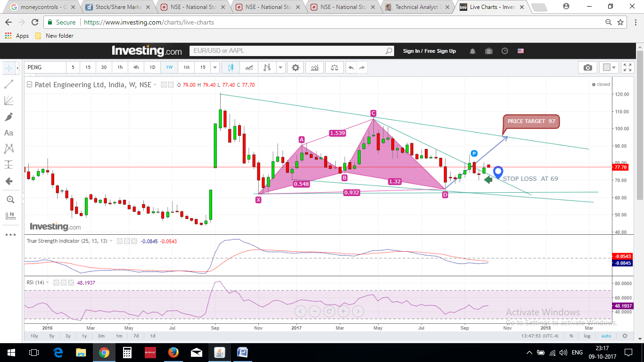
Task: Select the 4h timeframe
Action: (x=136, y=67)
